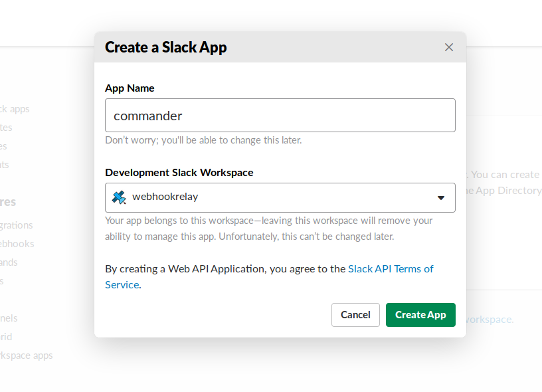This screenshot has width=542, height=392.
Task: Open the Workspace apps sidebar entry
Action: (26, 355)
